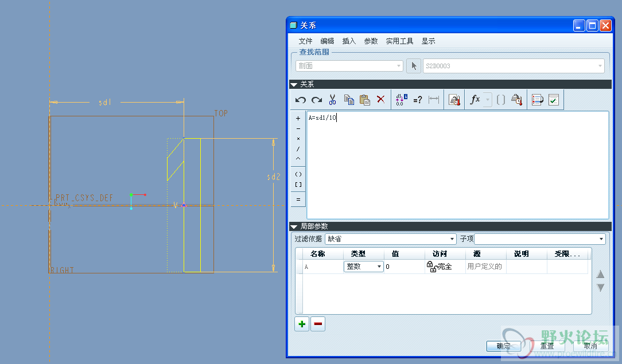Image resolution: width=622 pixels, height=364 pixels.
Task: Insert equals sign from side palette
Action: (x=298, y=199)
